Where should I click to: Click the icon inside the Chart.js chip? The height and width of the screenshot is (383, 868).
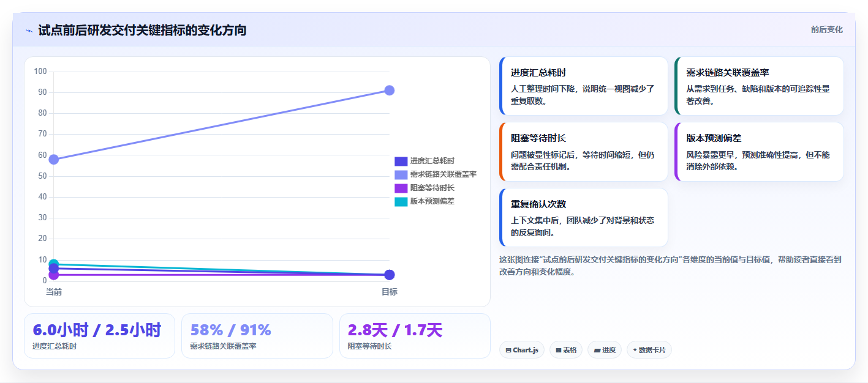pos(508,351)
